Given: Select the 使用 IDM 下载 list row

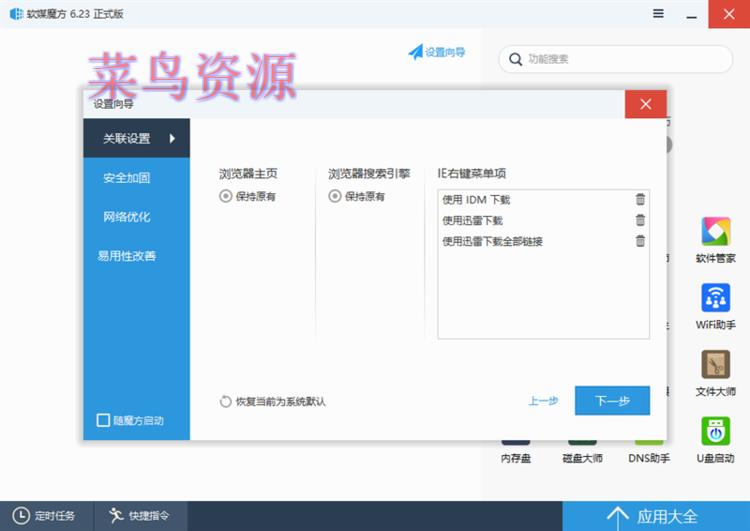Looking at the screenshot, I should pos(543,199).
